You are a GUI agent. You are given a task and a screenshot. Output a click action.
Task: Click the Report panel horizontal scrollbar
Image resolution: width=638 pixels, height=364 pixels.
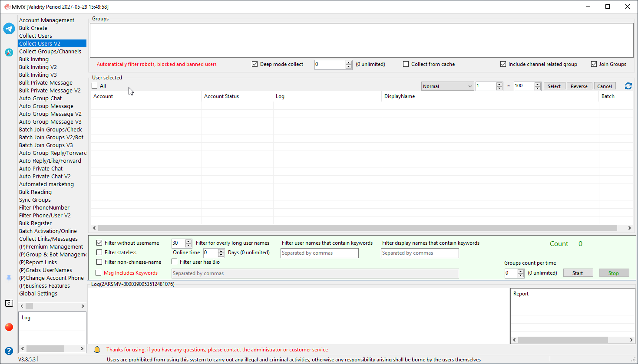coord(563,340)
